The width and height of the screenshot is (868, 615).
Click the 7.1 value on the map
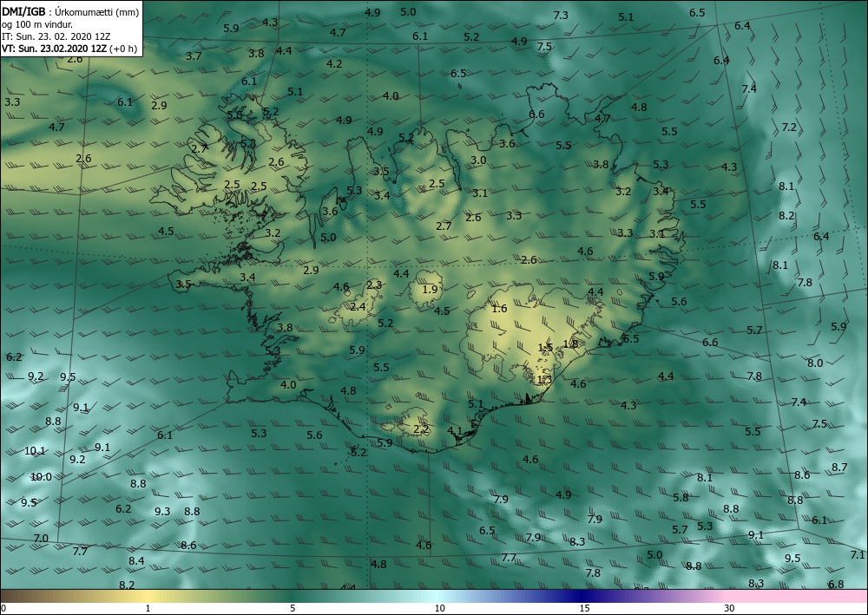[858, 555]
